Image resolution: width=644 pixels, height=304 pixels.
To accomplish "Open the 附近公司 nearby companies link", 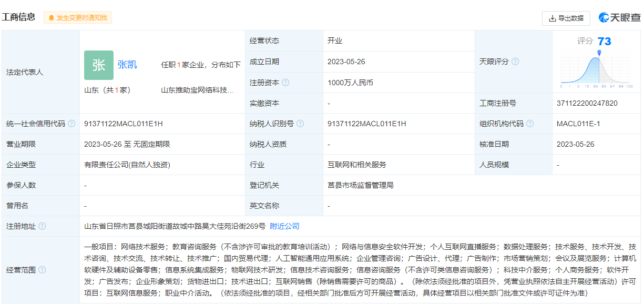I will tap(284, 226).
